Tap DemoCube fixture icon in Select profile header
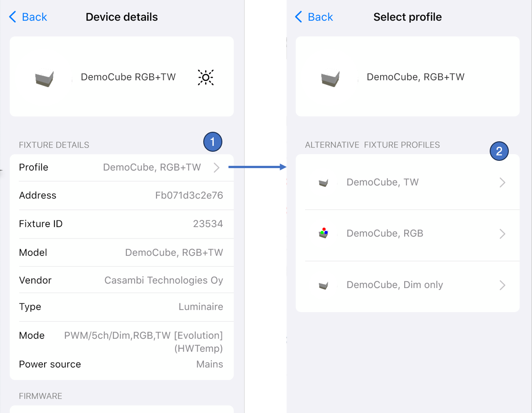This screenshot has width=532, height=413. pos(331,79)
